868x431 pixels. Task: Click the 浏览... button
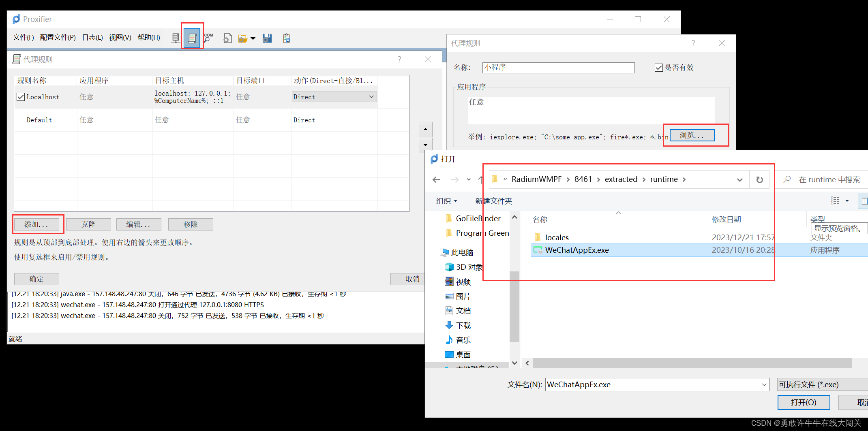point(692,135)
